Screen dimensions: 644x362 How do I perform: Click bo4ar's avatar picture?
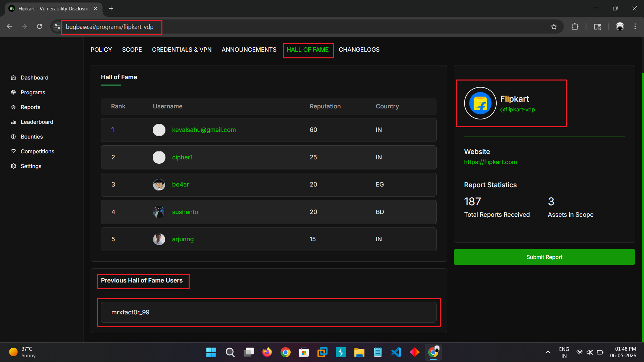coord(159,185)
